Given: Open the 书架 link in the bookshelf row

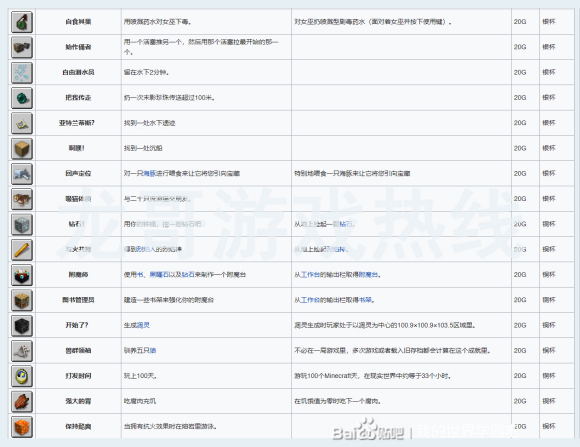Looking at the screenshot, I should coord(365,300).
